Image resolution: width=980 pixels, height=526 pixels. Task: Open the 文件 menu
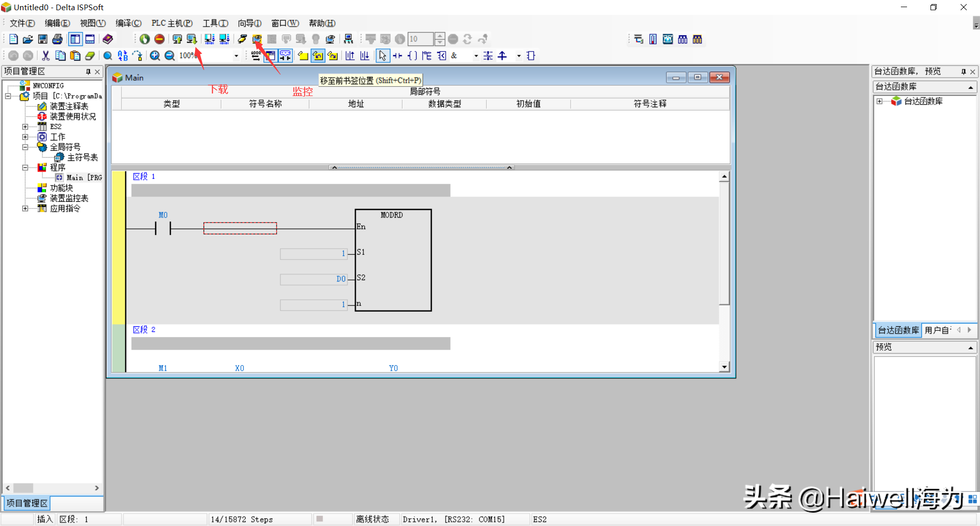22,23
